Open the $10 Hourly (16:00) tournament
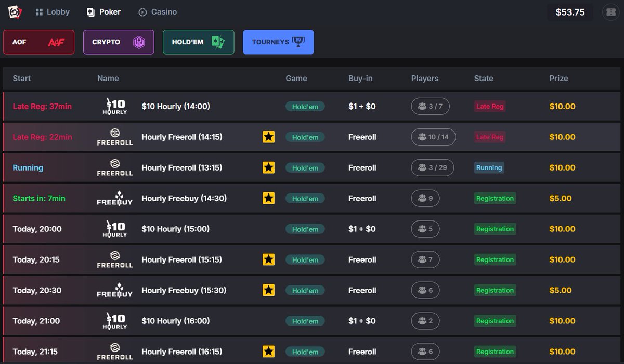The height and width of the screenshot is (364, 624). 312,321
